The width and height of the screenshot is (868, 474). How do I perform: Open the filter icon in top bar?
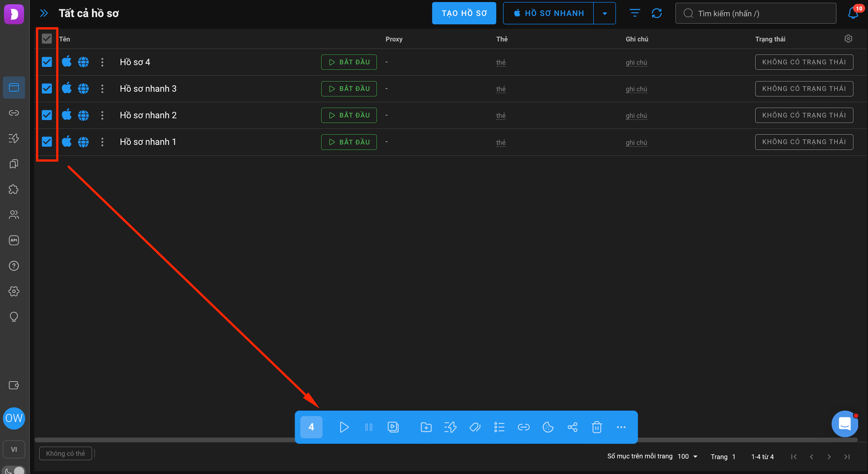click(x=635, y=13)
